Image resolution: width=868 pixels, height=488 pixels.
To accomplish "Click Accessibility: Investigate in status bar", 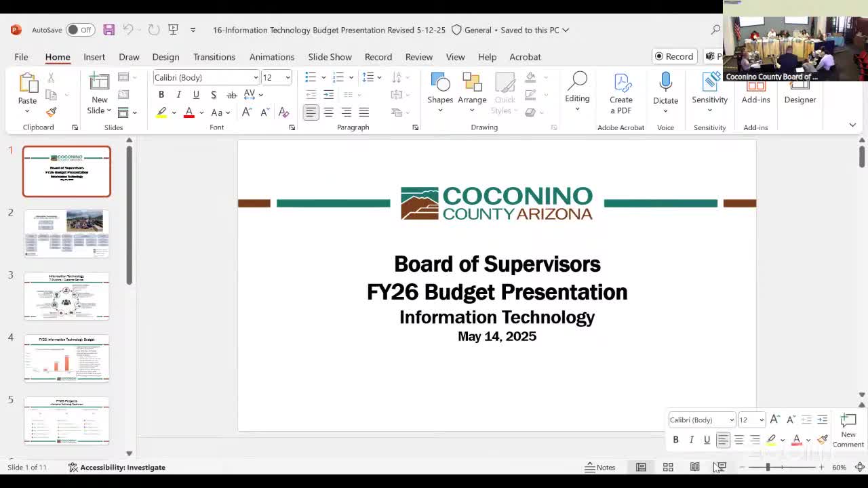I will pyautogui.click(x=117, y=467).
